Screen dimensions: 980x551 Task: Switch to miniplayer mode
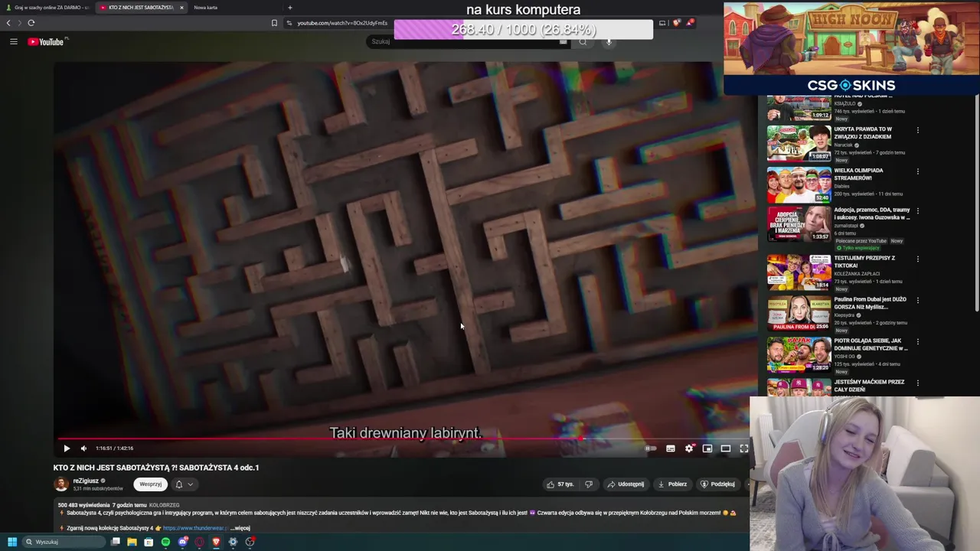[707, 448]
